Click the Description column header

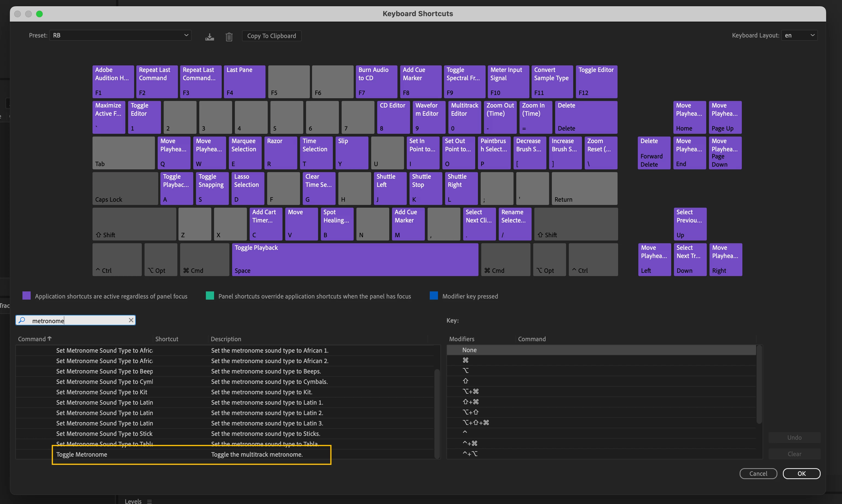pos(226,339)
